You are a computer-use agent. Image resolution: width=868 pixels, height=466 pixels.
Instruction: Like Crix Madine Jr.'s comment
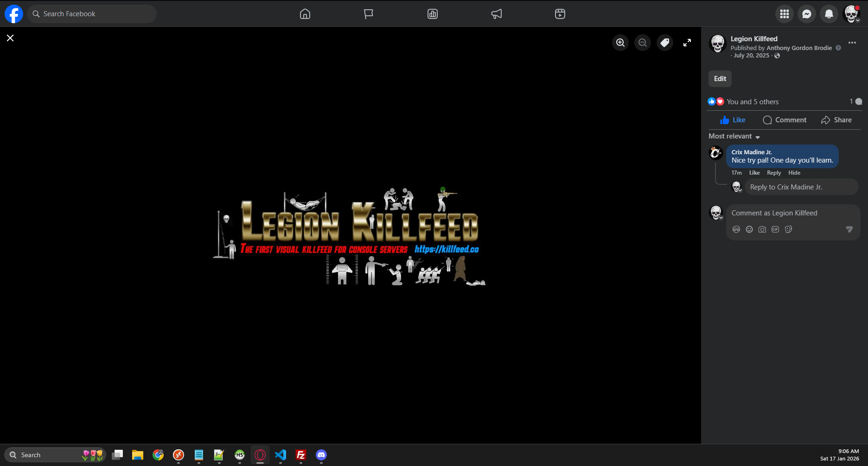pyautogui.click(x=754, y=173)
